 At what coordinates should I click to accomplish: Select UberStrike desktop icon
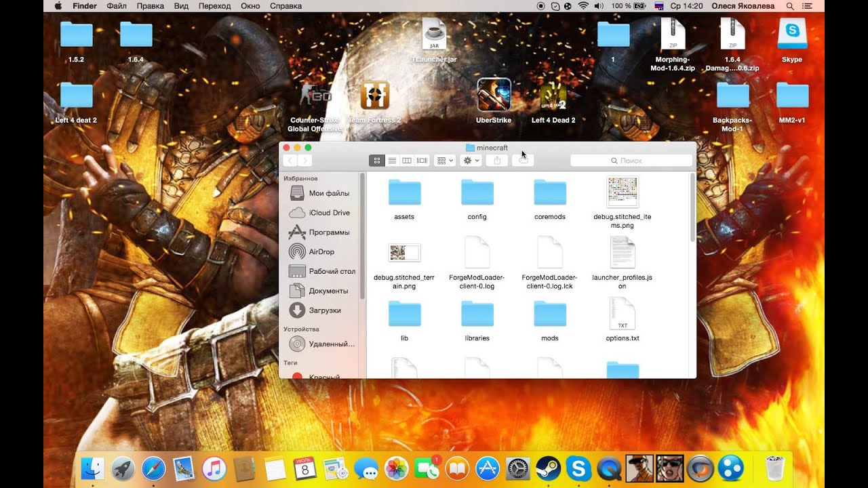tap(494, 95)
